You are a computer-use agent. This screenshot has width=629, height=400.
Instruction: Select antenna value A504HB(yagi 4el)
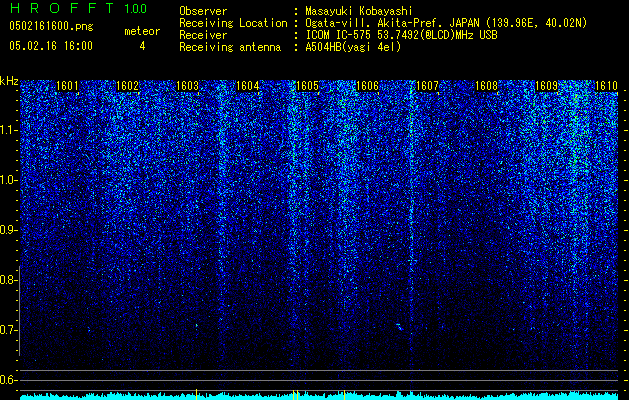point(353,47)
